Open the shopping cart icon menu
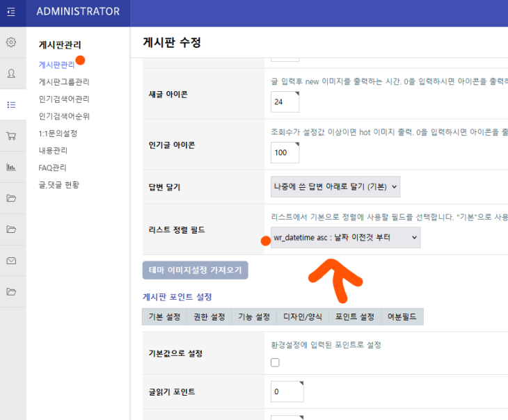 pos(11,136)
